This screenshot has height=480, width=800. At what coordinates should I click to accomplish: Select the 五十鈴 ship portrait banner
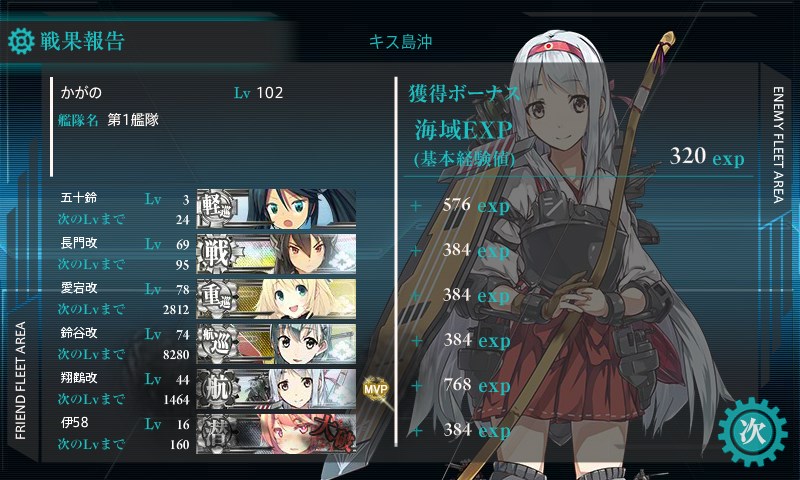tap(276, 209)
